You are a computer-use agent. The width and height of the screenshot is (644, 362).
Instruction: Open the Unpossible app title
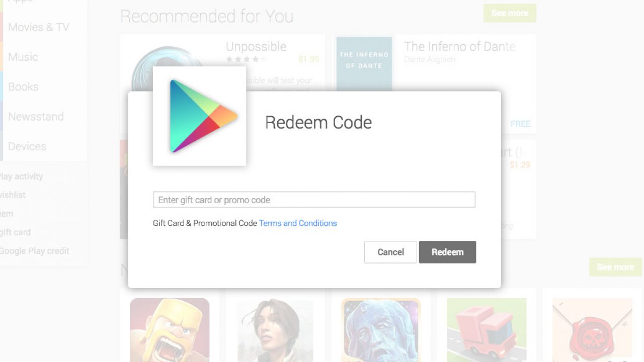256,47
